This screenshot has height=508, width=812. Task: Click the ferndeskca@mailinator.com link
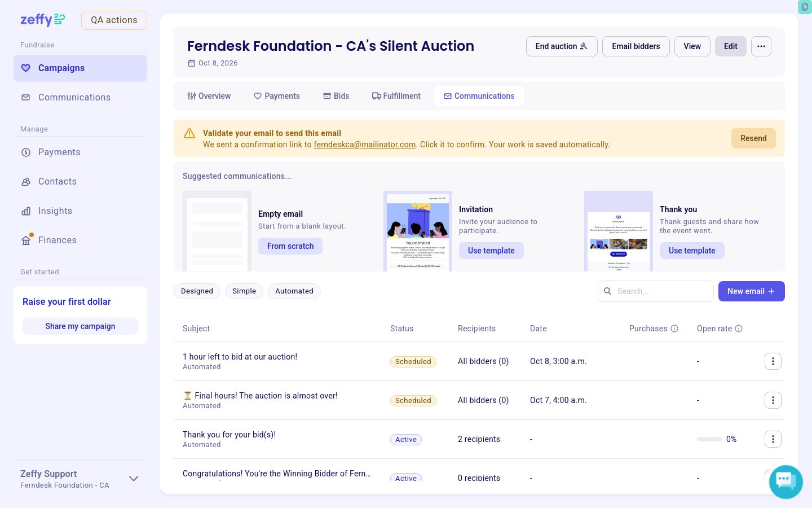click(365, 144)
